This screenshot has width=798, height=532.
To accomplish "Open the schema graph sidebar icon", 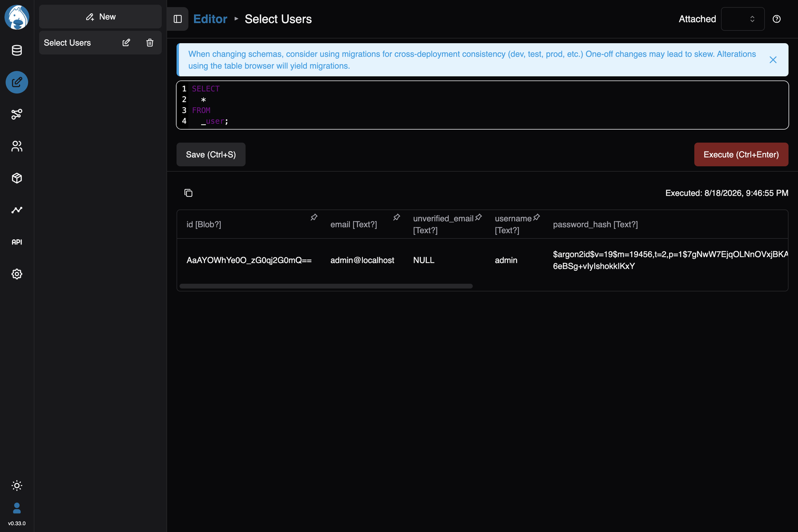I will point(17,114).
